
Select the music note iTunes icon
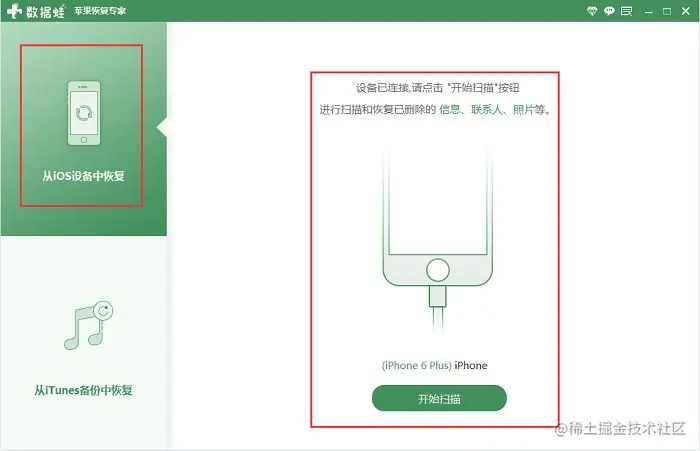(x=88, y=326)
